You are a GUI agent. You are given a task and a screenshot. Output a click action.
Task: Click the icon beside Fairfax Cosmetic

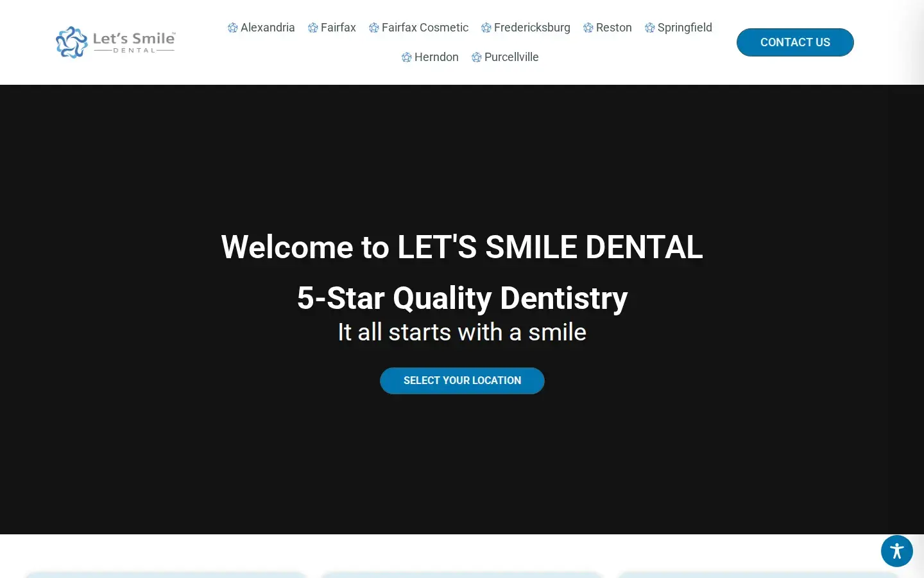coord(374,28)
